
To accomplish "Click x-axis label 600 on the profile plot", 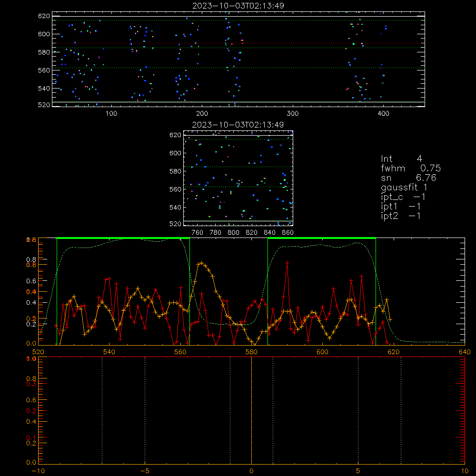I will pos(322,352).
